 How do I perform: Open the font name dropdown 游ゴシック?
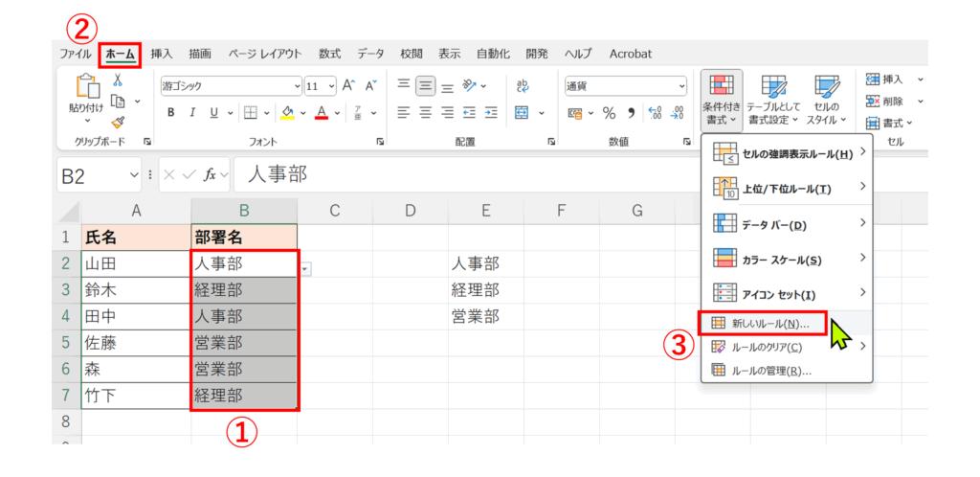[x=230, y=84]
